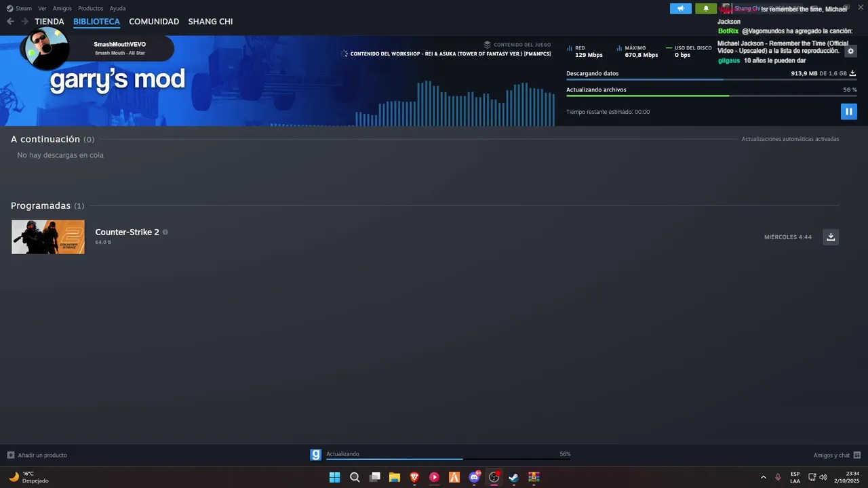
Task: Click the garry's mod banner title
Action: click(x=117, y=79)
